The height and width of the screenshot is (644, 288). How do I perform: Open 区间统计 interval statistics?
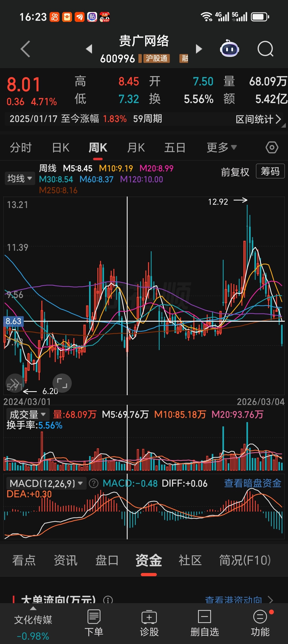coord(258,119)
